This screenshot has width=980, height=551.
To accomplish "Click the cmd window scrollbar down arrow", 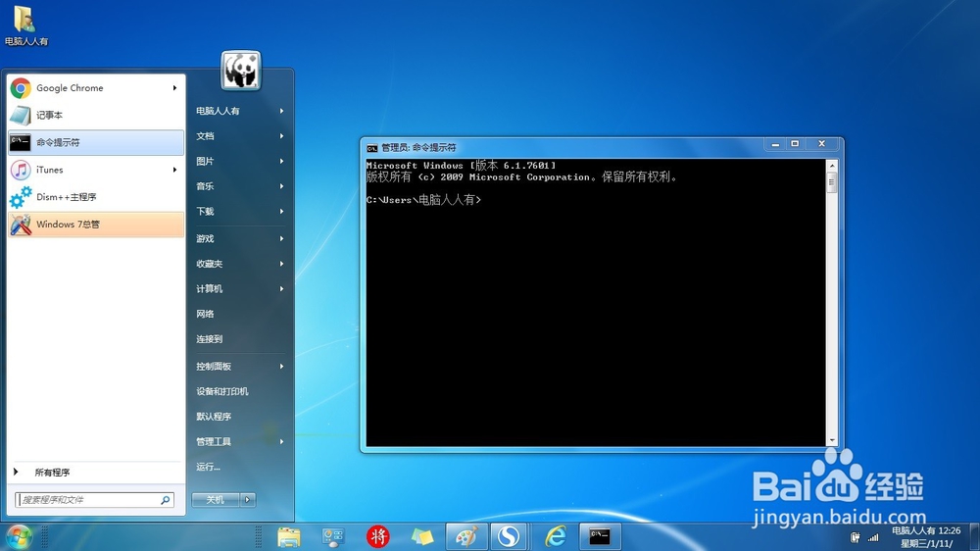I will click(x=832, y=441).
